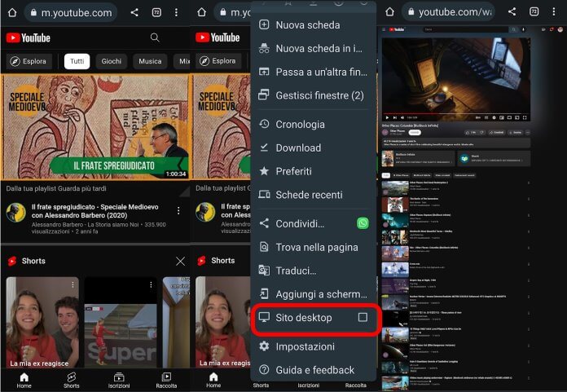This screenshot has height=392, width=567.
Task: Tap the browser home icon in middle screen
Action: point(201,13)
